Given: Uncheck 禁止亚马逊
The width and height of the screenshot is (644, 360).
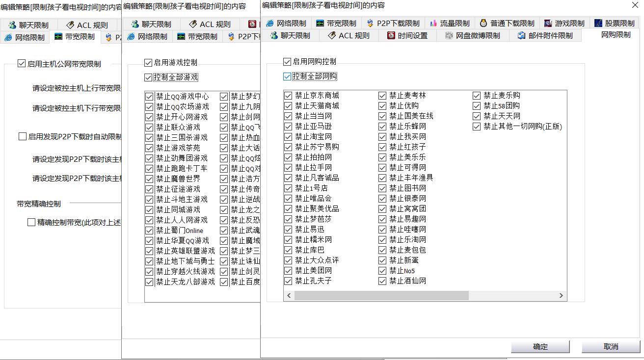Looking at the screenshot, I should point(288,127).
